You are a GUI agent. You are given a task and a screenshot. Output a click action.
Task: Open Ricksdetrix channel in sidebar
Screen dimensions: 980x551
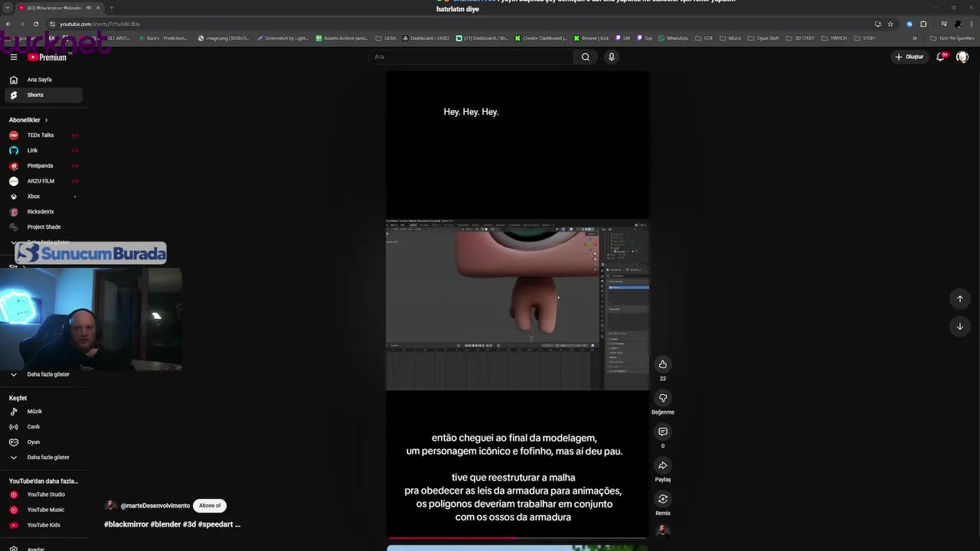43,212
